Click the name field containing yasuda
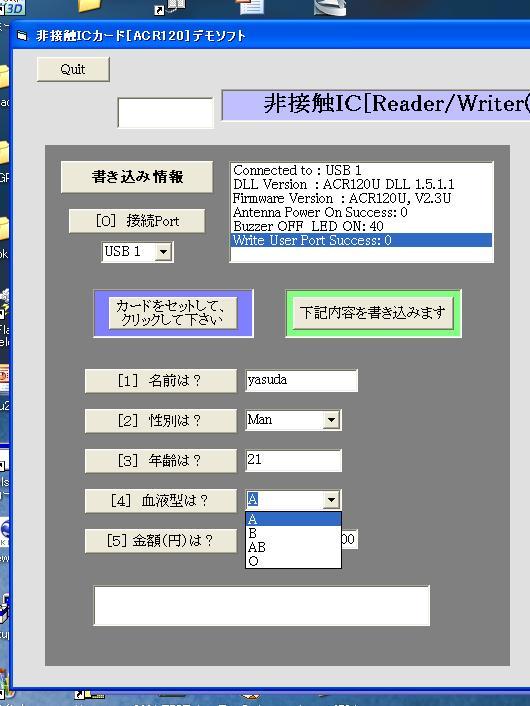The height and width of the screenshot is (706, 530). tap(301, 380)
